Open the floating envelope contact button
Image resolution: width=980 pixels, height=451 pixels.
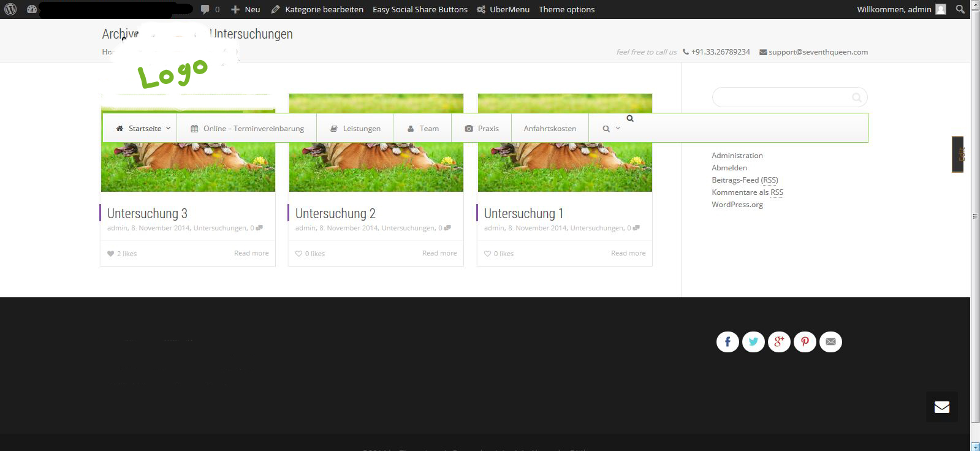(x=941, y=407)
